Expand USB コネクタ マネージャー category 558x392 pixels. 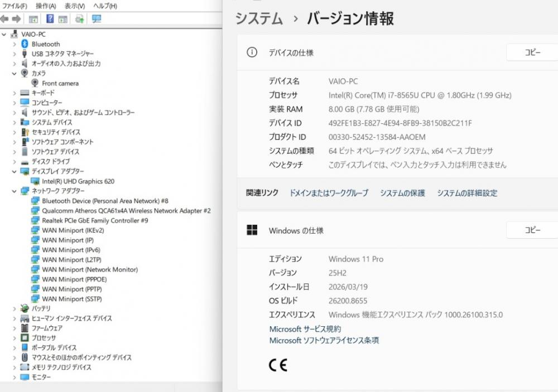tap(15, 54)
